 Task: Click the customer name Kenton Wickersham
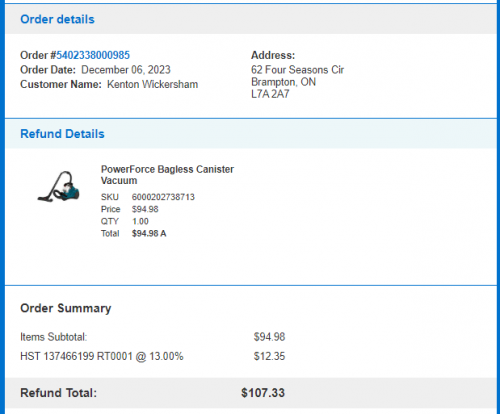(152, 84)
